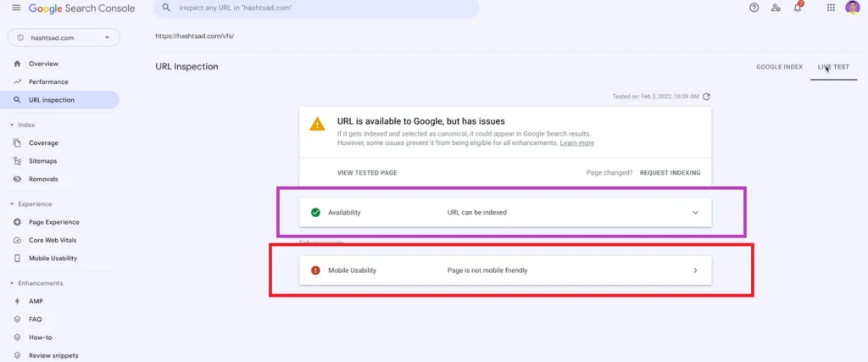Collapse the Experience sidebar section
This screenshot has height=362, width=868.
click(x=12, y=204)
